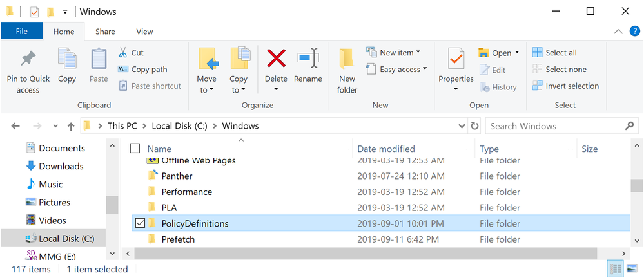The width and height of the screenshot is (644, 278).
Task: Switch to the Home tab
Action: [64, 32]
